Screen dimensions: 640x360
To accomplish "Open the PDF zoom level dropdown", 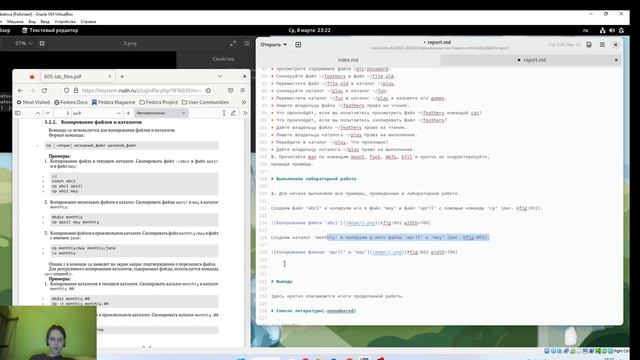I will tap(161, 113).
